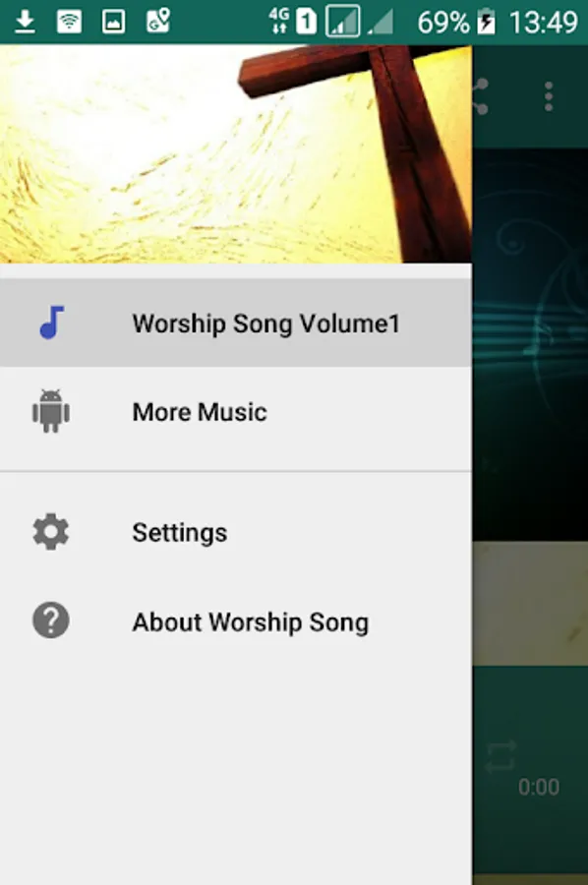Tap the image notification icon

(x=113, y=22)
